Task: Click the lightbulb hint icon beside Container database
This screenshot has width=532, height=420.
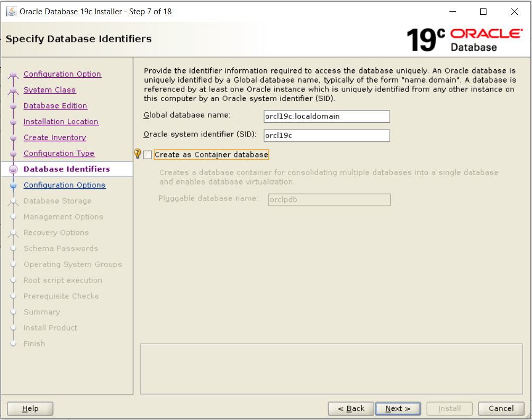Action: (138, 154)
